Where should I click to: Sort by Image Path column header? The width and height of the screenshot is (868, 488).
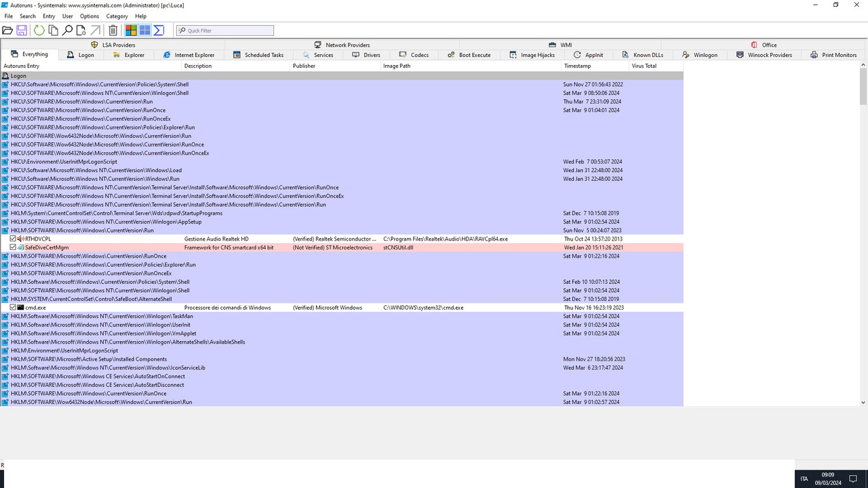(x=471, y=66)
